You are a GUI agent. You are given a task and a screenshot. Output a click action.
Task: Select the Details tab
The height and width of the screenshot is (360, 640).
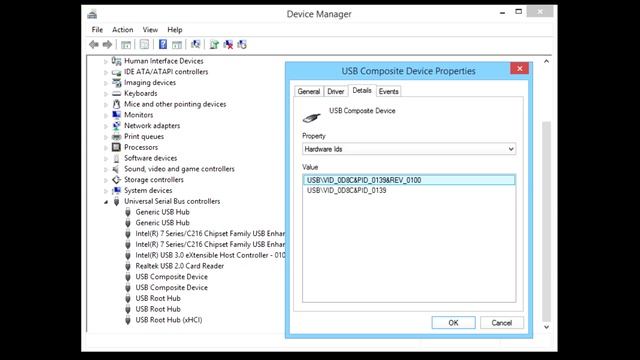click(x=362, y=91)
